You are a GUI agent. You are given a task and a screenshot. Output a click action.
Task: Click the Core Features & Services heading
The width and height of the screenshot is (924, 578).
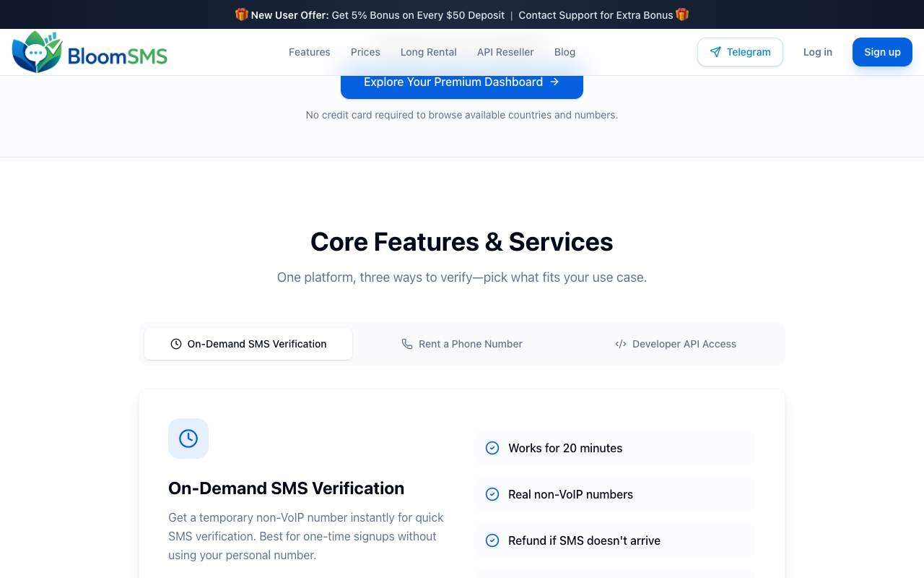click(x=462, y=241)
